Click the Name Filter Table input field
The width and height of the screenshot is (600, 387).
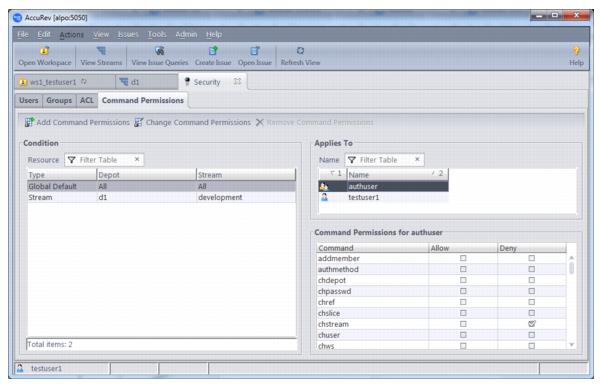coord(385,160)
